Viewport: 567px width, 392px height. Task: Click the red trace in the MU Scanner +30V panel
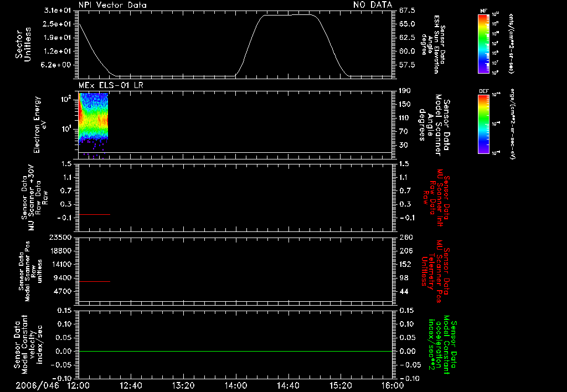coord(94,214)
